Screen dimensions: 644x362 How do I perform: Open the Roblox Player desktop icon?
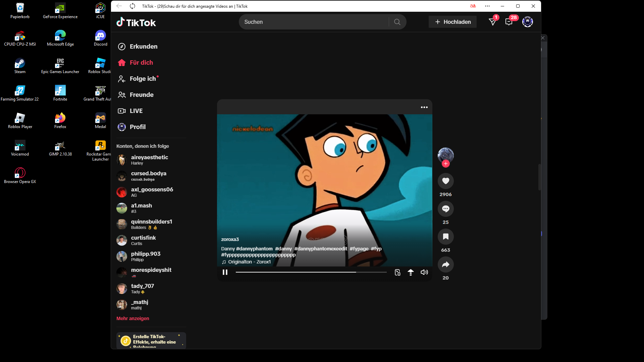point(20,121)
